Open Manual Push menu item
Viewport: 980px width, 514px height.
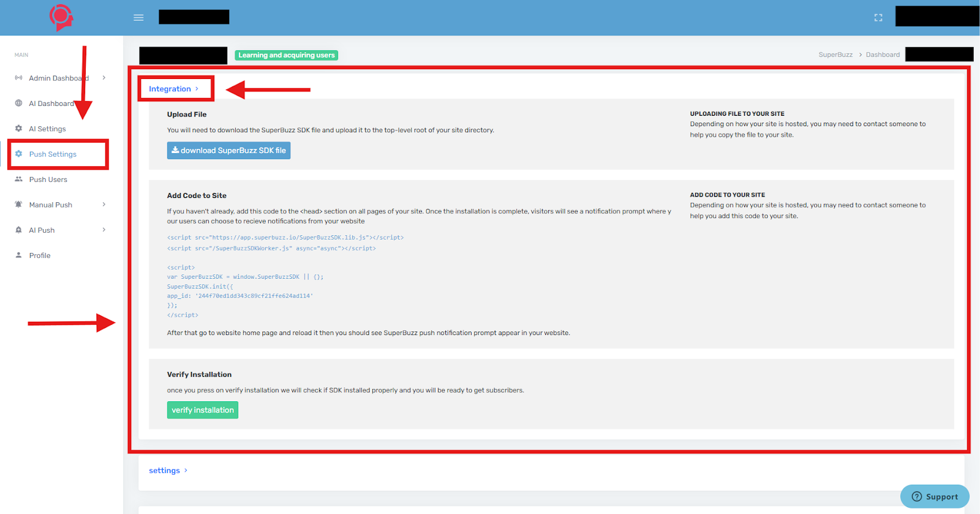51,205
